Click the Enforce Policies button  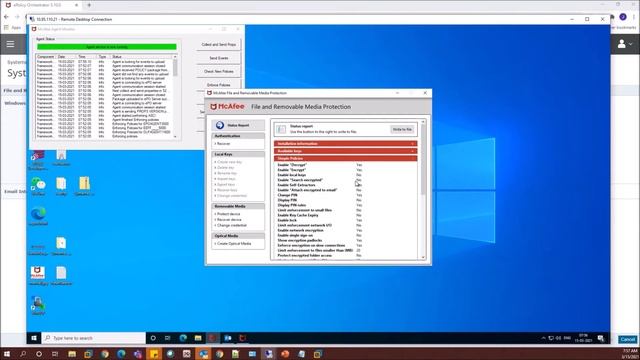219,84
